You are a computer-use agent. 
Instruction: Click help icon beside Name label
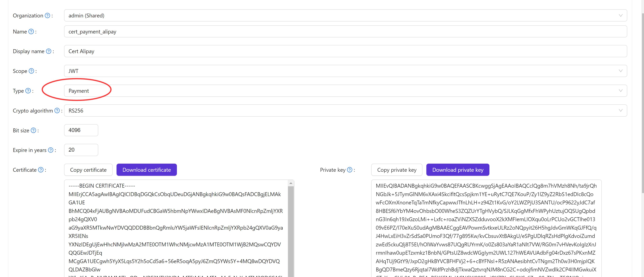click(x=31, y=31)
